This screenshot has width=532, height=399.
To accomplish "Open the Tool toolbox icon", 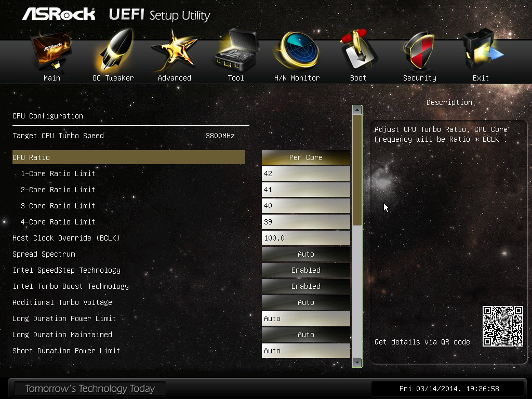I will coord(237,51).
